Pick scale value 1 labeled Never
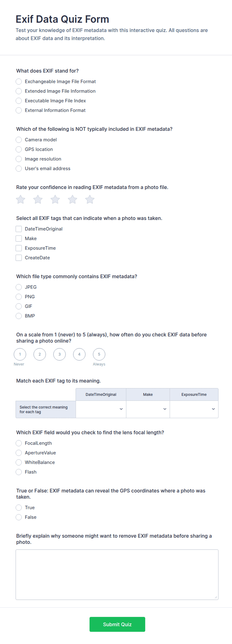Screen dimensions: 232x644 click(x=20, y=354)
